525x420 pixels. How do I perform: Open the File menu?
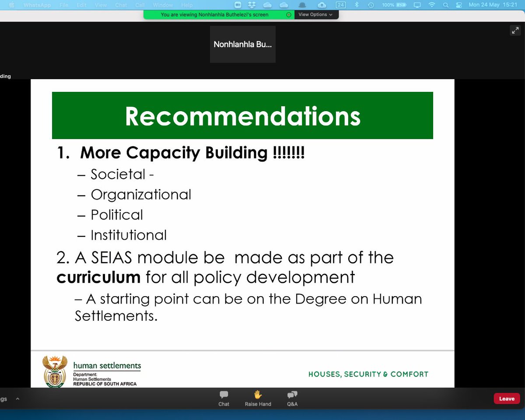pyautogui.click(x=64, y=5)
